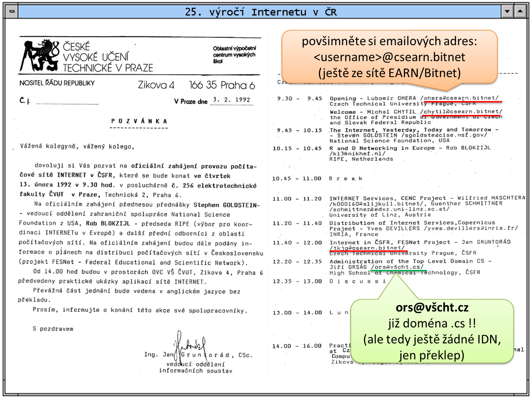Screen dimensions: 532x399
Task: Click the email "/yves.devillers@inria.fr/"
Action: click(471, 228)
